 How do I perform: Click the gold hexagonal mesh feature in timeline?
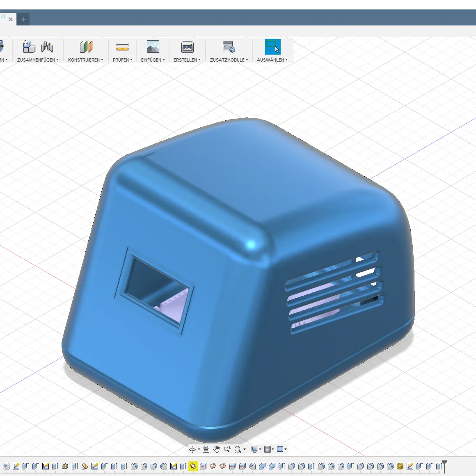pyautogui.click(x=400, y=466)
